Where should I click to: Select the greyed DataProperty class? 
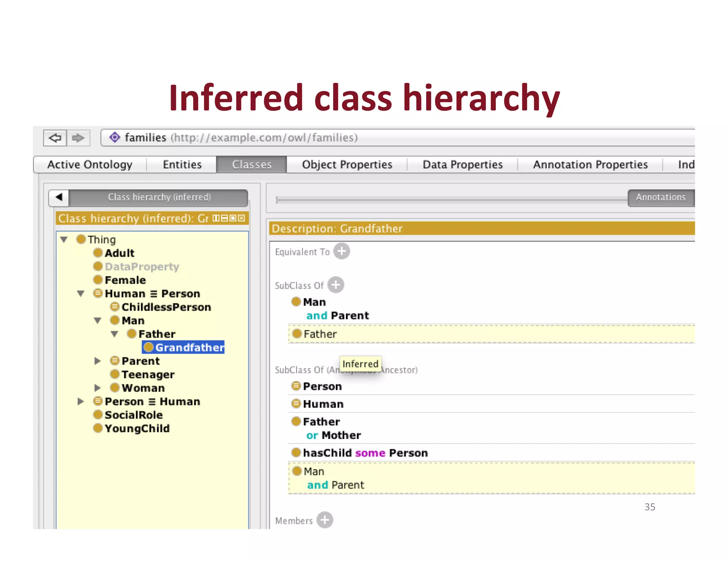pos(142,266)
